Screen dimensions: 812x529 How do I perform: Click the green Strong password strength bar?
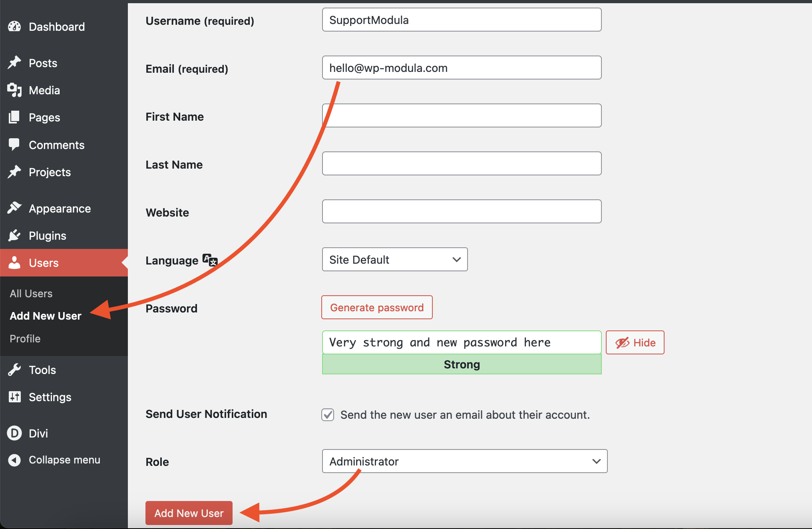click(462, 364)
